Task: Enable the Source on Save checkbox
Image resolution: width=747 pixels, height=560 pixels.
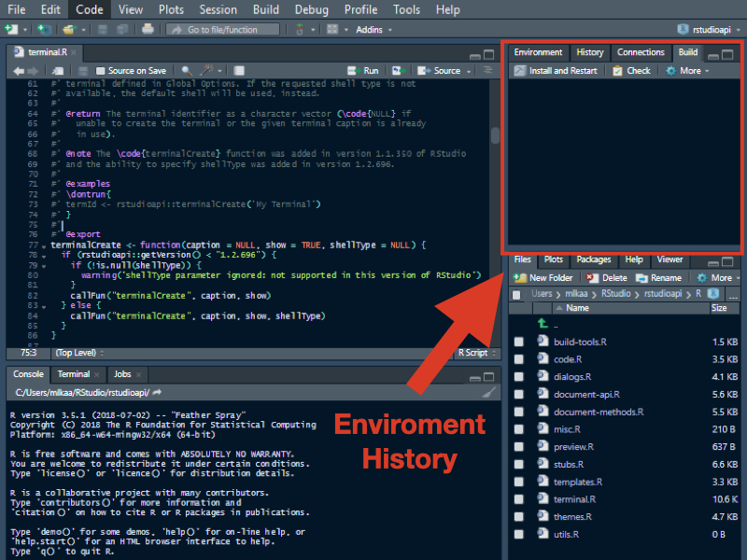Action: [x=100, y=71]
